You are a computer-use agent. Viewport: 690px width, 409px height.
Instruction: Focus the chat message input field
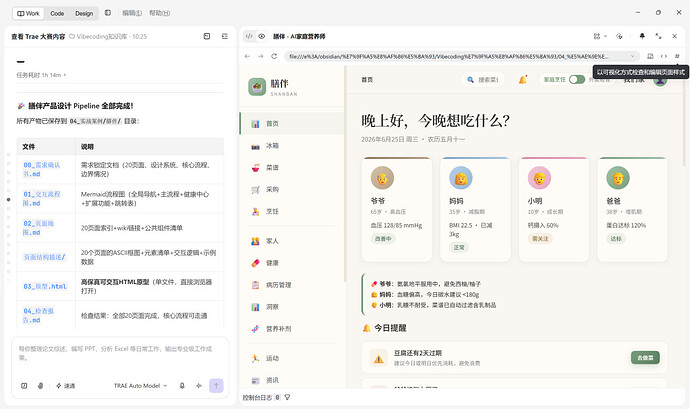click(x=120, y=354)
